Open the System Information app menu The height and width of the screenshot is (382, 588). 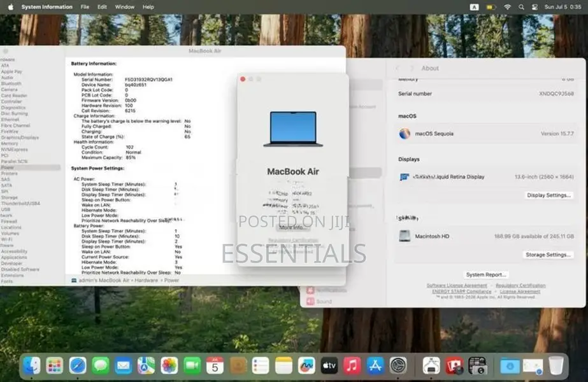coord(47,7)
